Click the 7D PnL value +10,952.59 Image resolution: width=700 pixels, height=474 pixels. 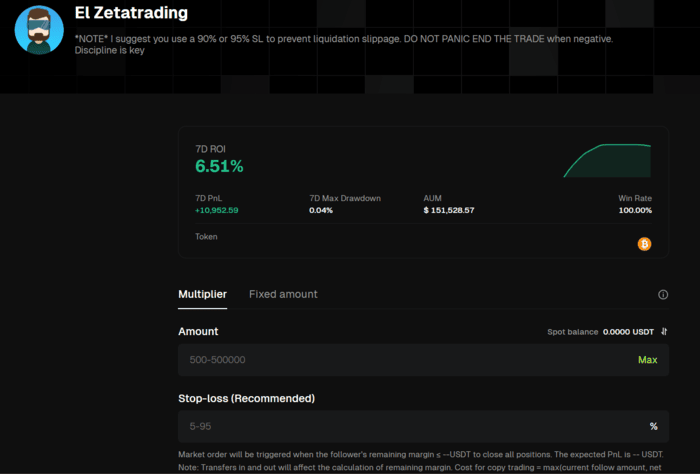pyautogui.click(x=216, y=210)
